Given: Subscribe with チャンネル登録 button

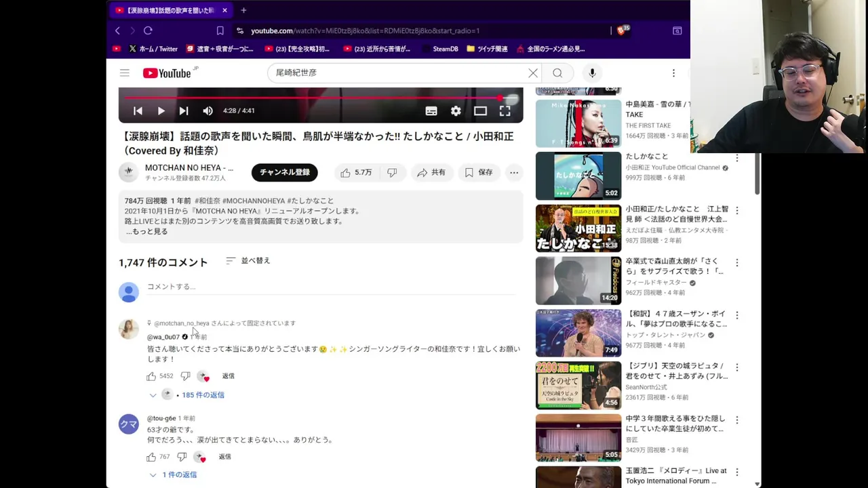Looking at the screenshot, I should coord(285,172).
